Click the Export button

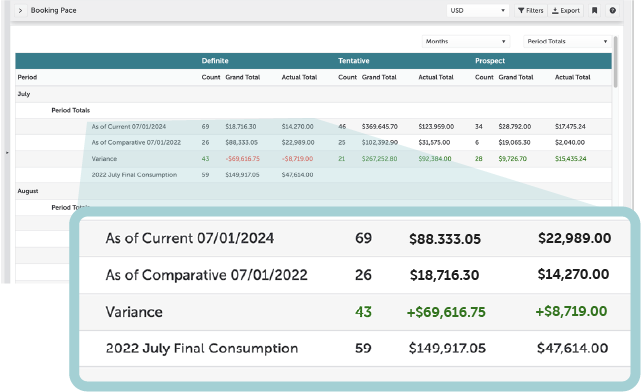pyautogui.click(x=566, y=11)
